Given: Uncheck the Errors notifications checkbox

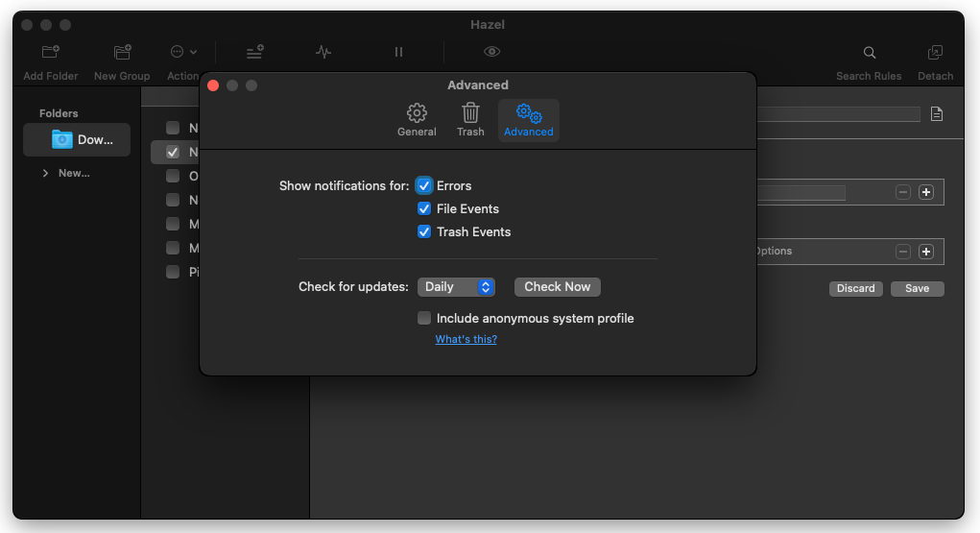Looking at the screenshot, I should click(424, 185).
